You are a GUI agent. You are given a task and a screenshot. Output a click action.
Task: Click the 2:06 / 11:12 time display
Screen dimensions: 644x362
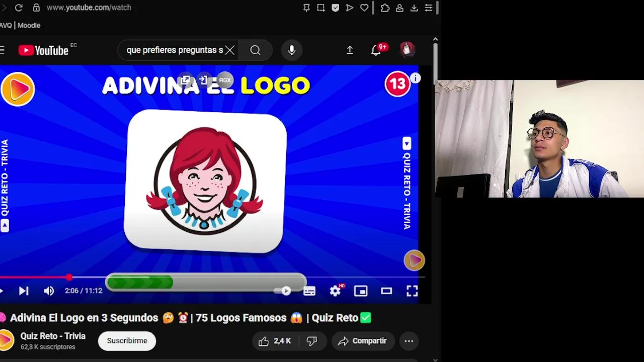(84, 291)
